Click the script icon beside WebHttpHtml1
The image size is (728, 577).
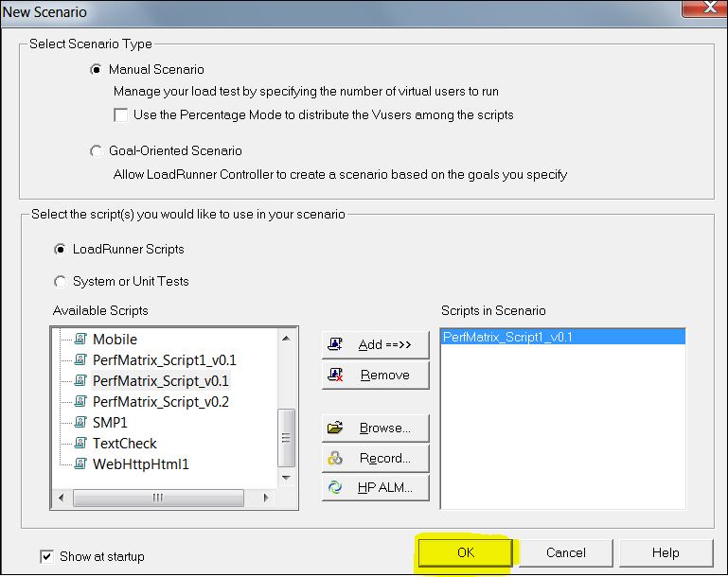tap(80, 464)
